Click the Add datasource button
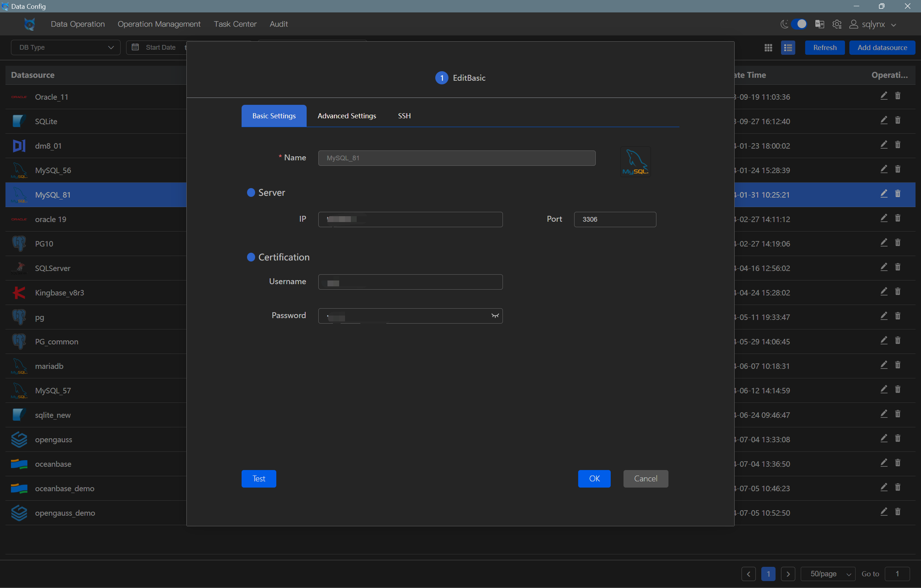This screenshot has width=921, height=588. click(x=882, y=47)
